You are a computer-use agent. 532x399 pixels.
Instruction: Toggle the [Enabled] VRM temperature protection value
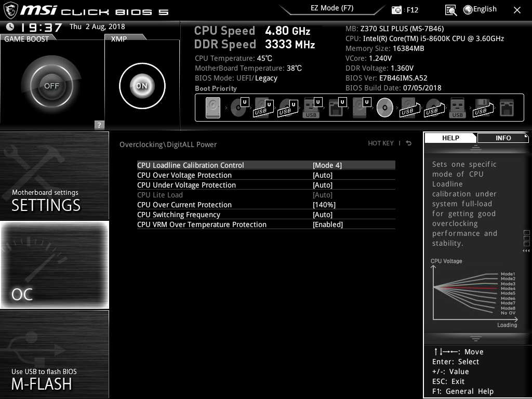pos(328,224)
